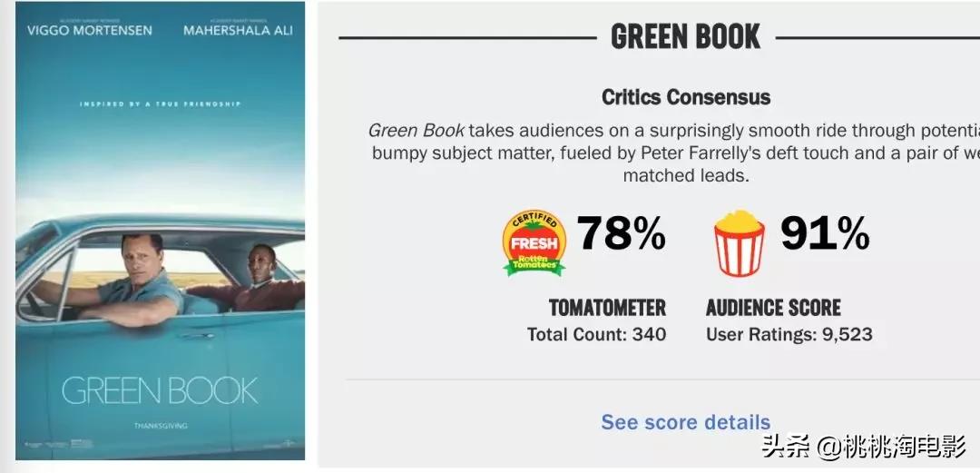The image size is (980, 473).
Task: Click 'Inspired by a true friendship' tagline
Action: 160,104
